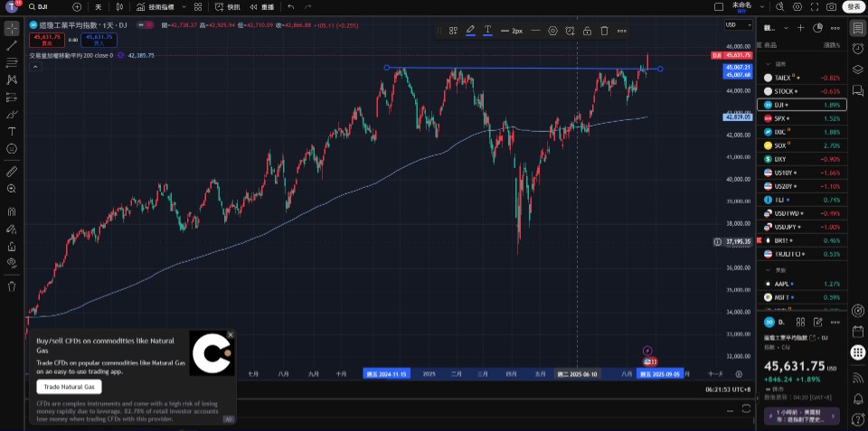Viewport: 868px width, 431px height.
Task: Take a chart snapshot with camera icon
Action: (831, 7)
